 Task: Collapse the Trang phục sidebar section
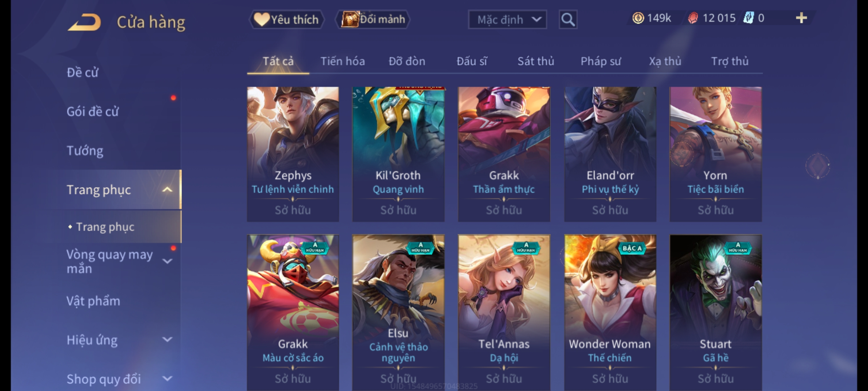coord(167,190)
